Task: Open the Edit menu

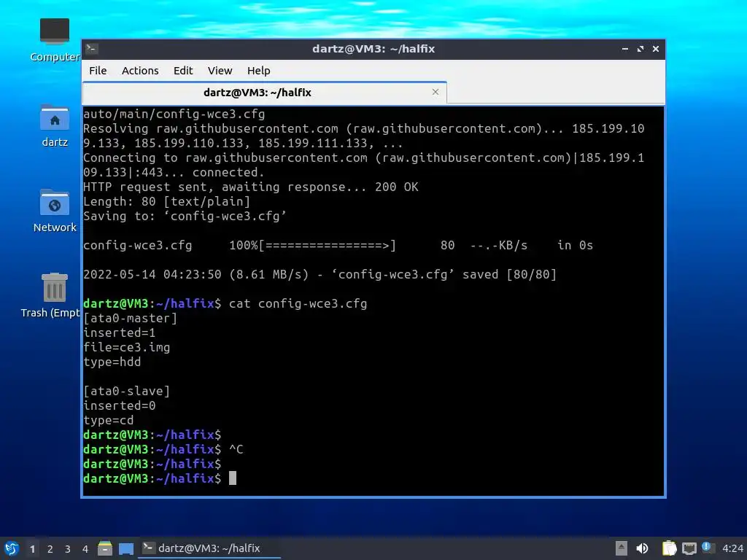Action: tap(183, 71)
